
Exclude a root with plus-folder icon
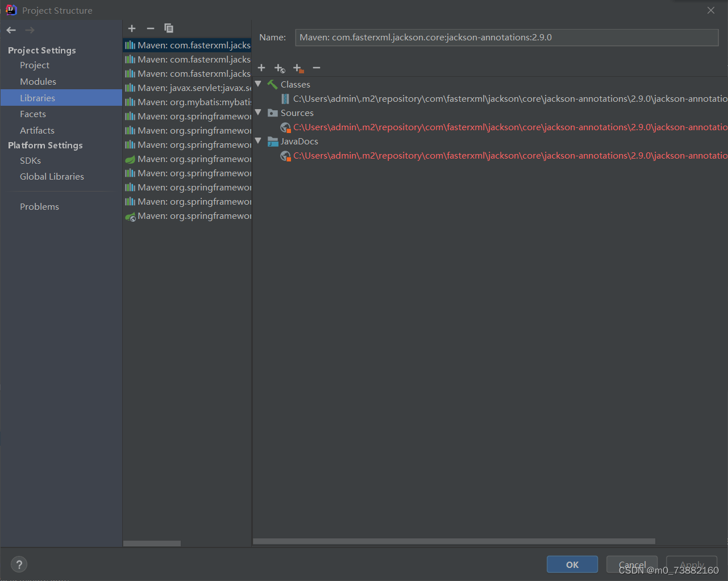click(298, 68)
